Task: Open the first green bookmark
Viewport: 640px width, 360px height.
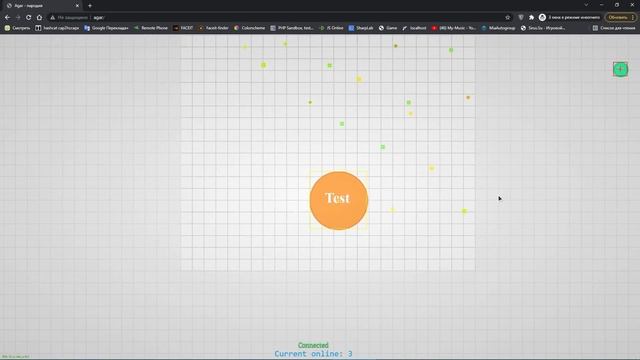Action: pyautogui.click(x=17, y=28)
